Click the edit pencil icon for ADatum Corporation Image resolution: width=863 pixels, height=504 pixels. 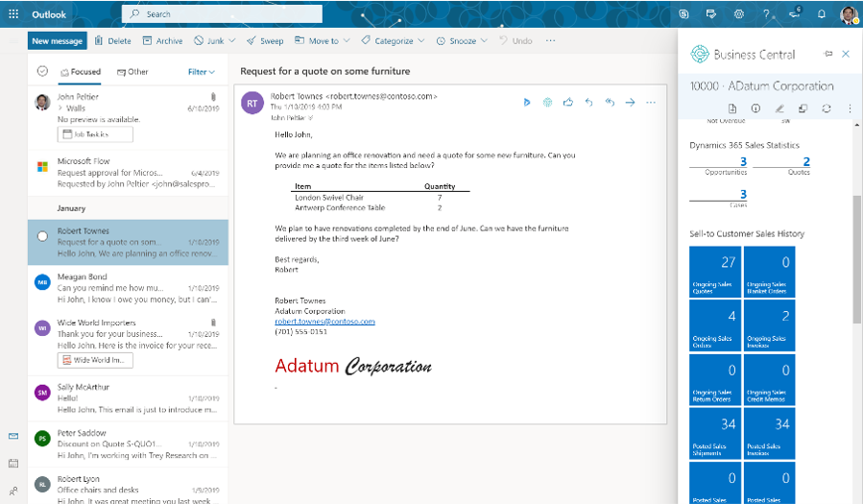779,109
